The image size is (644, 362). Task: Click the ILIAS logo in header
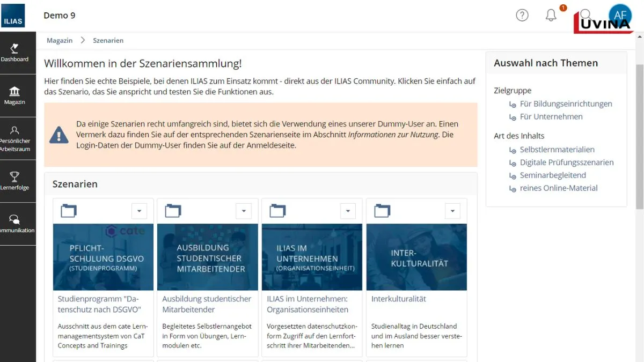point(13,16)
